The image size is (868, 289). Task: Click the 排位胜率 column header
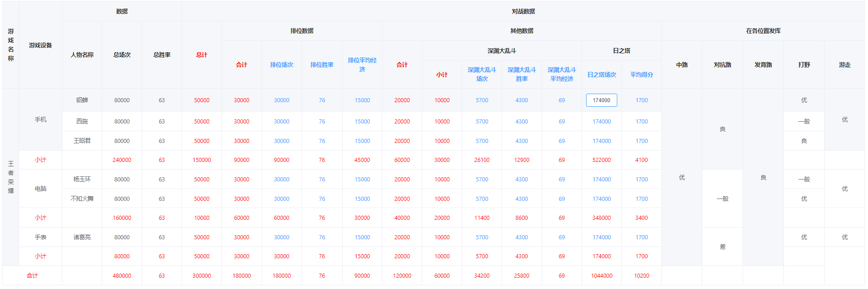click(x=322, y=65)
